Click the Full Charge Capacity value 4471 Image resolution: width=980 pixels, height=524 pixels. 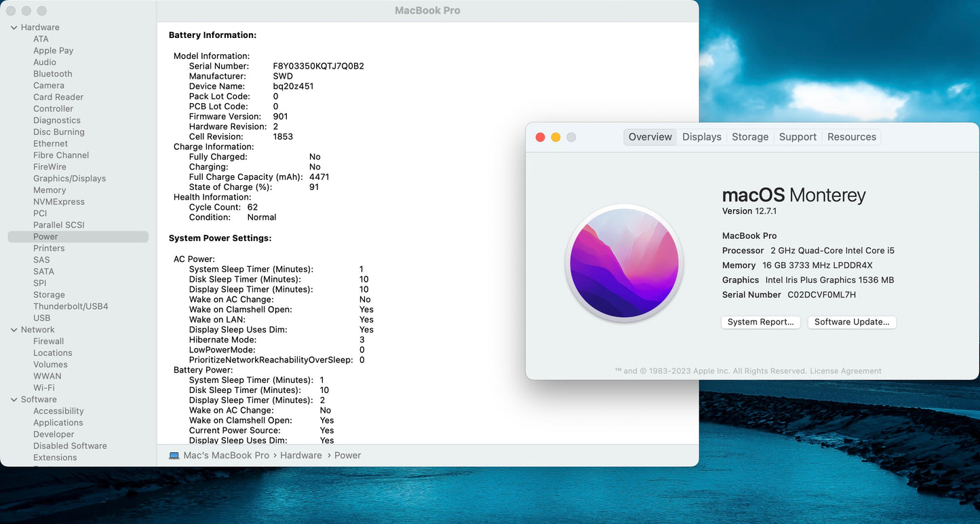(319, 177)
